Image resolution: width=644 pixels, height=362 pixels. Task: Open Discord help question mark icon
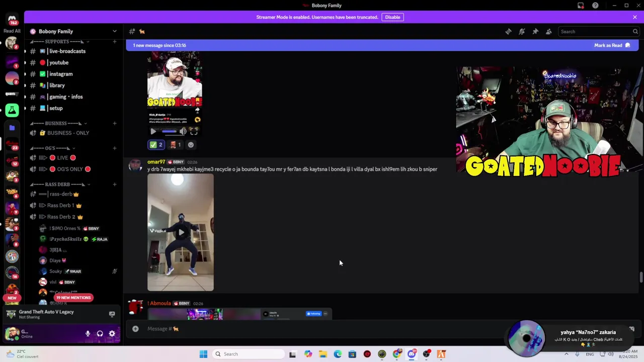click(x=595, y=6)
